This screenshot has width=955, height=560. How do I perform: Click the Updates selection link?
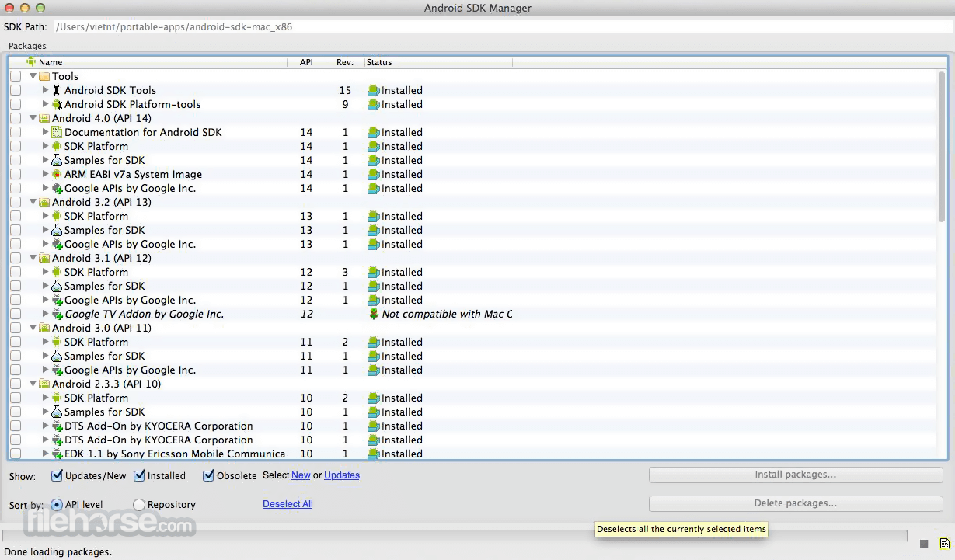coord(342,475)
